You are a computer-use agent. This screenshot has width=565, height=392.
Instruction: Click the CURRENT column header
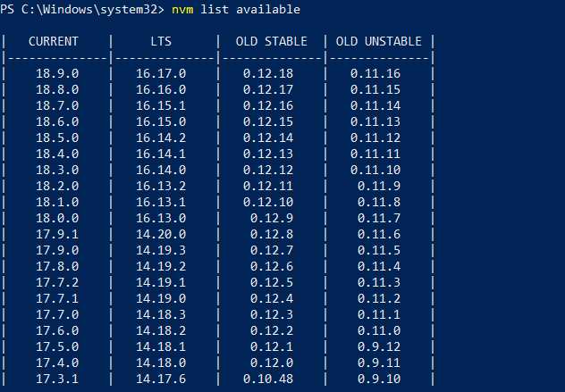pyautogui.click(x=54, y=41)
